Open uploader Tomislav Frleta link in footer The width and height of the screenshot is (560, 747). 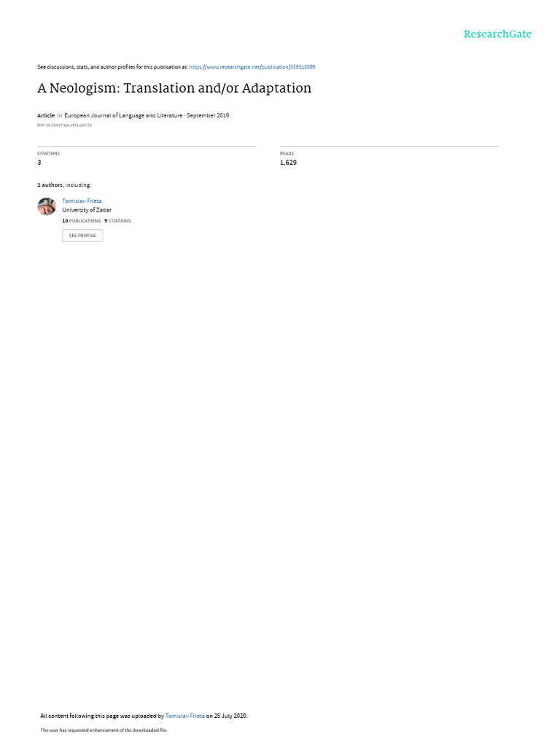pos(184,716)
